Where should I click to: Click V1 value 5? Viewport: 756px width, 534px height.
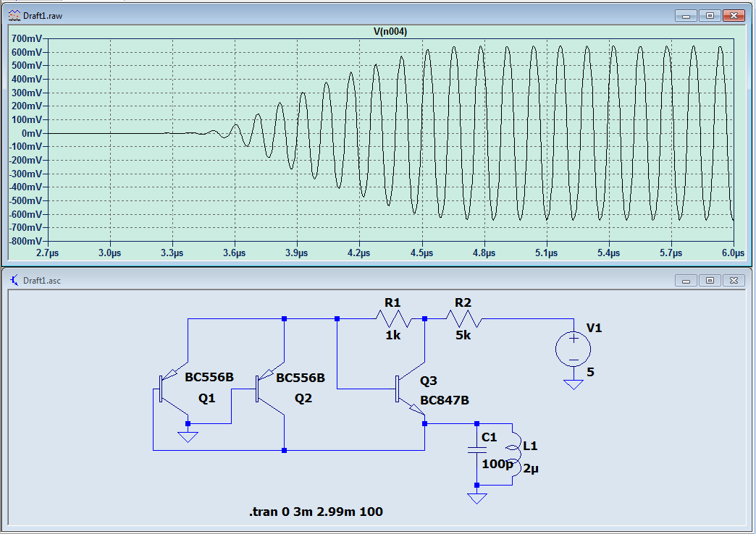(x=591, y=372)
